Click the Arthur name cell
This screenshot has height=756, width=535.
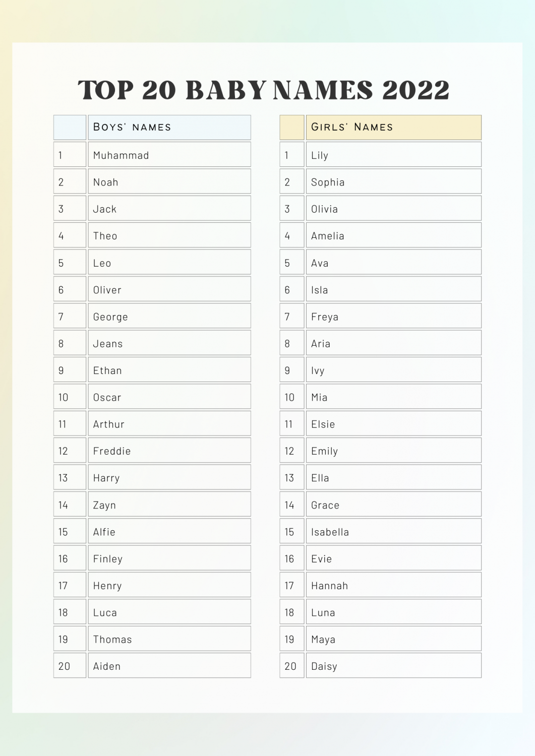(x=169, y=423)
